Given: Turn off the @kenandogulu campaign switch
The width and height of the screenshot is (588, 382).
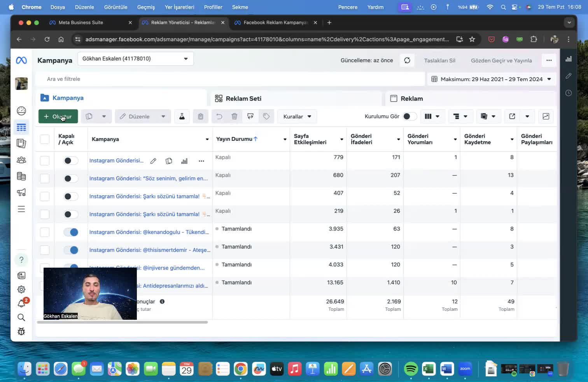Looking at the screenshot, I should pos(71,232).
